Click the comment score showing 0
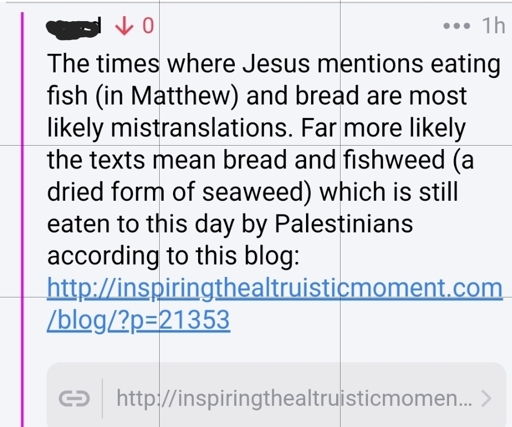This screenshot has height=427, width=512. [x=148, y=26]
